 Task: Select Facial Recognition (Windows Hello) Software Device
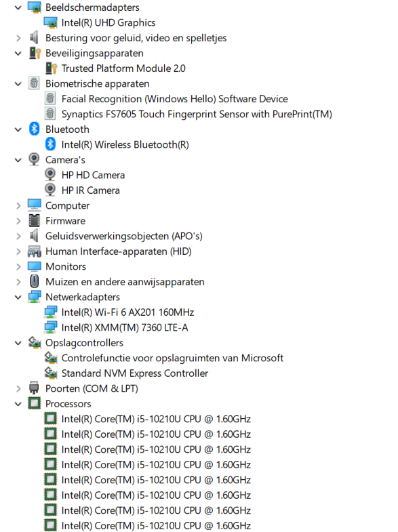point(174,99)
